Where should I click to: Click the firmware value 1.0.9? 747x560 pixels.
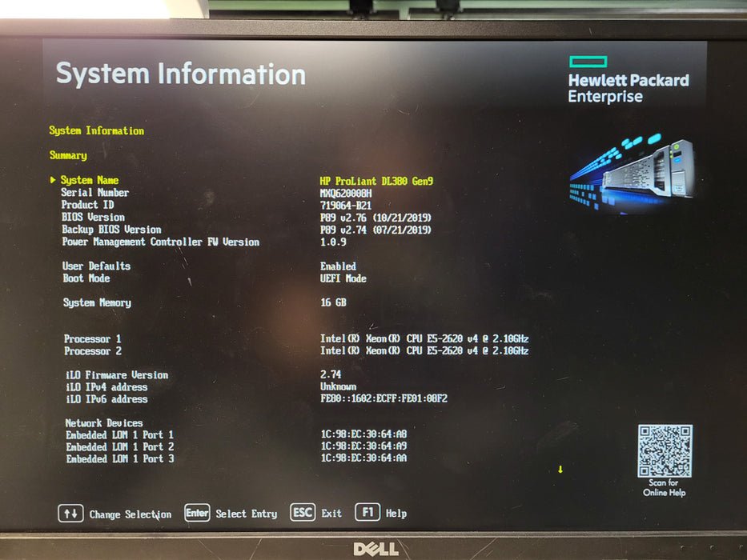333,242
